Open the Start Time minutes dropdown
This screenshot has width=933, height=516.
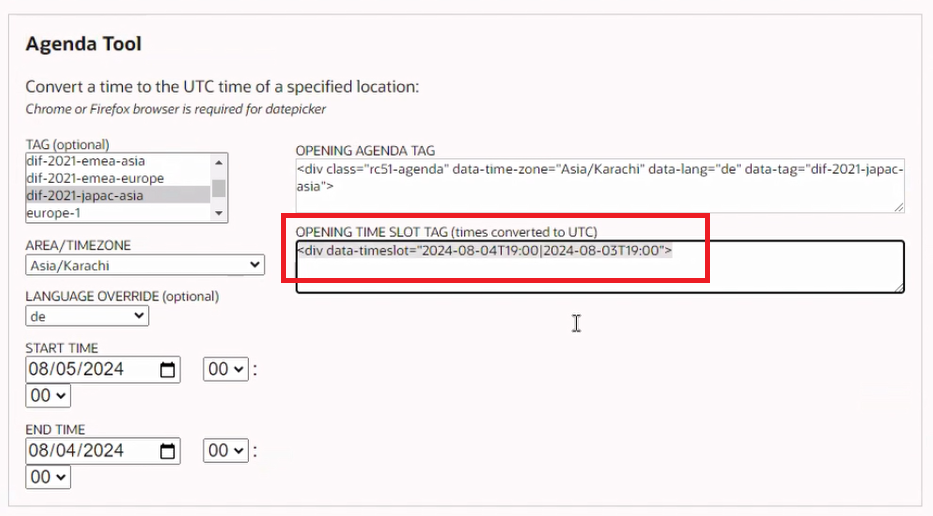click(48, 397)
